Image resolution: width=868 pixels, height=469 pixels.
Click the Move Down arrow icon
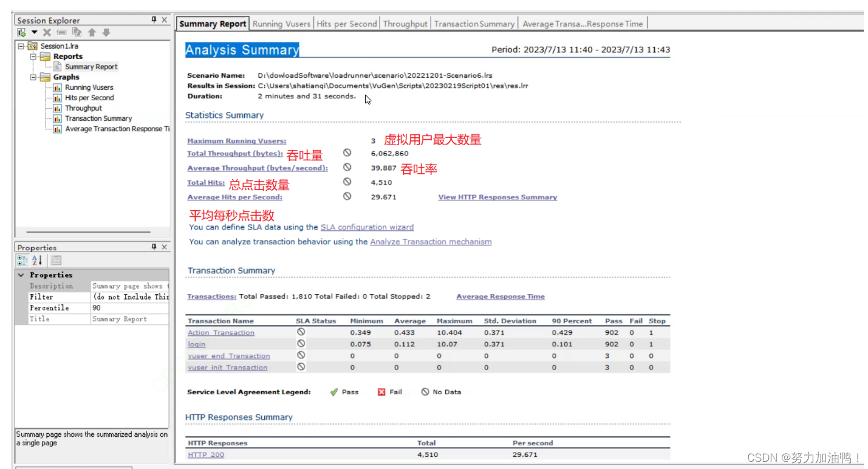[x=106, y=32]
